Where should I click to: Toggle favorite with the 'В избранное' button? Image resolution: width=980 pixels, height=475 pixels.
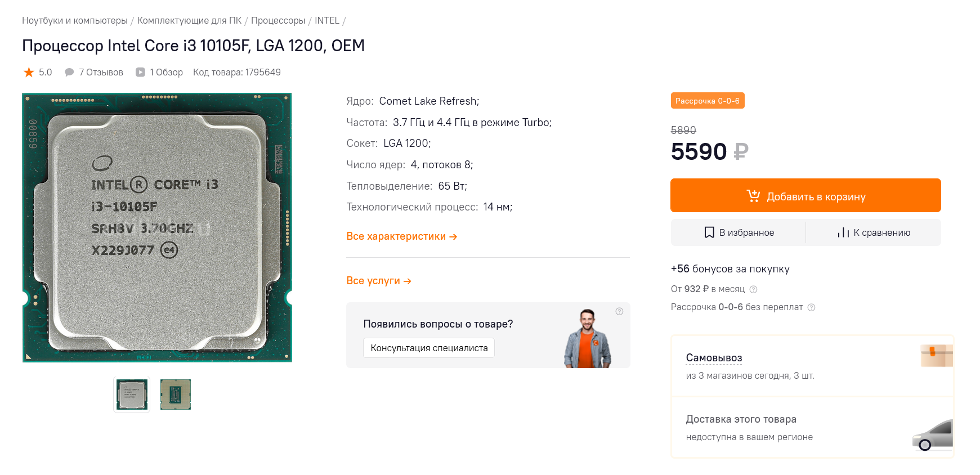tap(739, 232)
